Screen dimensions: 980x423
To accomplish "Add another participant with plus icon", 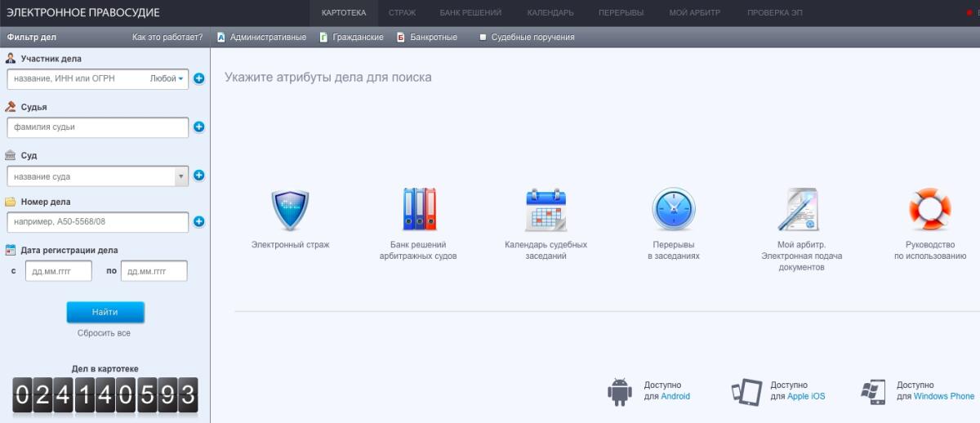I will (199, 79).
